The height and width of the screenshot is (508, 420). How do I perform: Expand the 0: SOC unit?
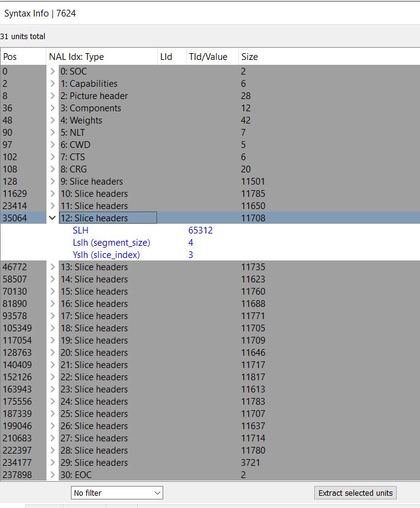(53, 72)
